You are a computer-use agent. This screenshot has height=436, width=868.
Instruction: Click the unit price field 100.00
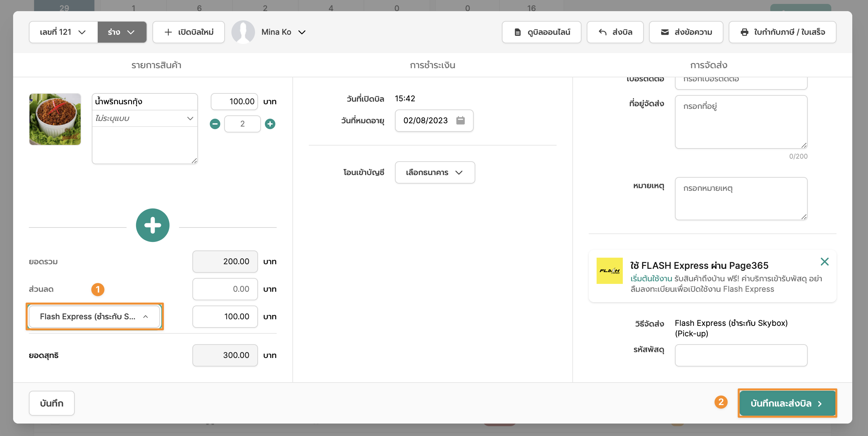[234, 101]
